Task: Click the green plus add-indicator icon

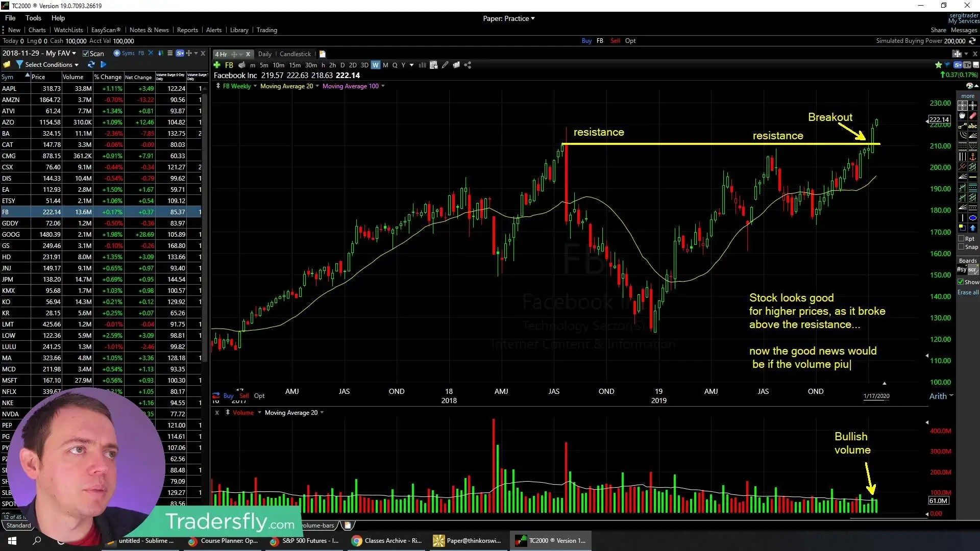Action: point(217,65)
